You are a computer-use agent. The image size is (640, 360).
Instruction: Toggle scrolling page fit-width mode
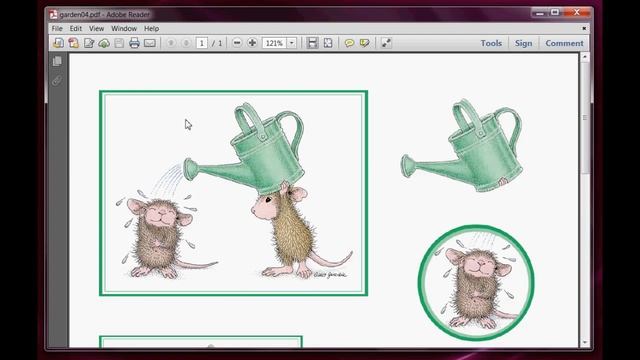(x=312, y=43)
